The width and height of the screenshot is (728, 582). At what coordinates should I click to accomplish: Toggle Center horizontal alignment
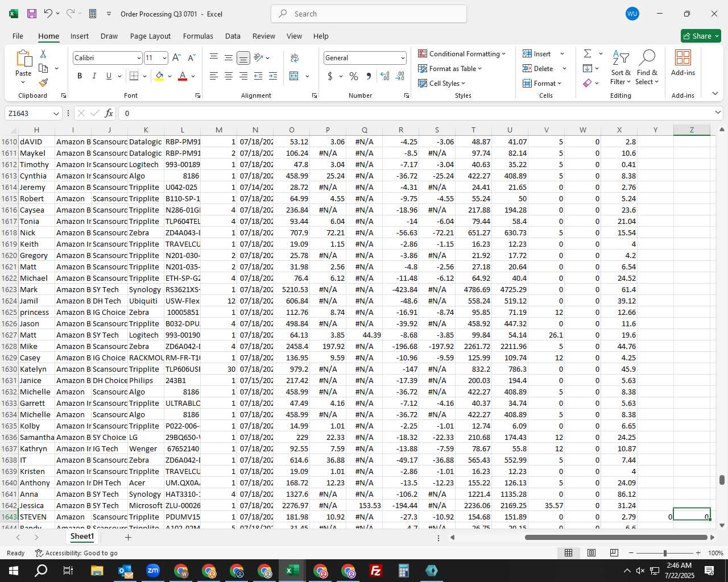(x=229, y=76)
